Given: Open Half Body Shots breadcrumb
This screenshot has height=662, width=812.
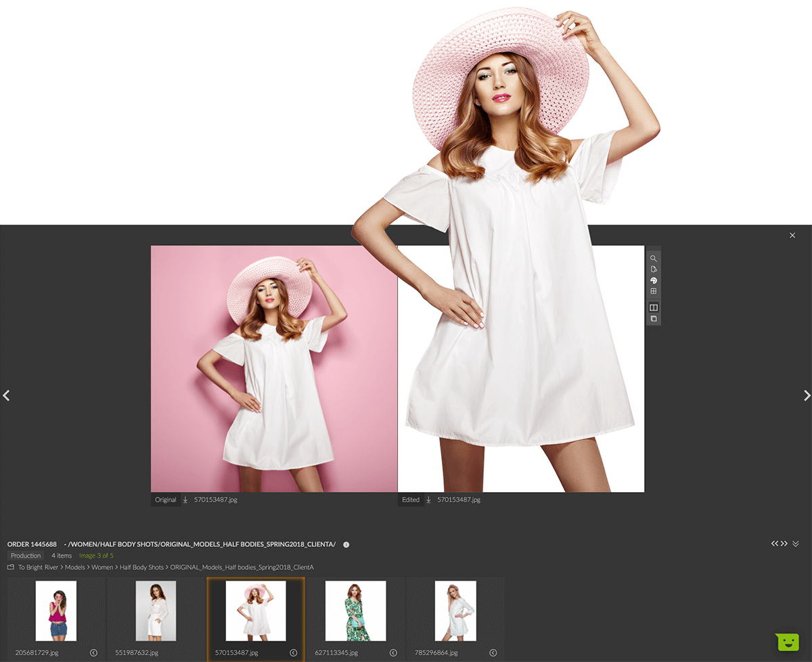Looking at the screenshot, I should coord(141,567).
